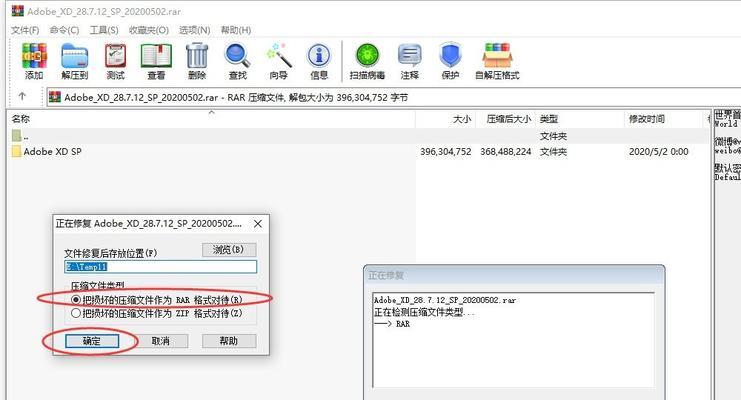Image resolution: width=741 pixels, height=400 pixels.
Task: Click the archive path address bar text
Action: pyautogui.click(x=236, y=97)
